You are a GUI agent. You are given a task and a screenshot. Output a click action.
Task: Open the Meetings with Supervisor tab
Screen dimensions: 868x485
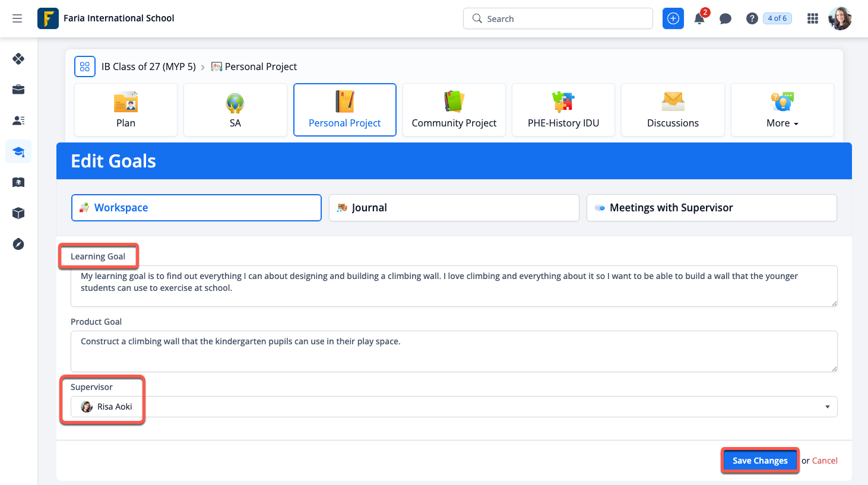(711, 208)
